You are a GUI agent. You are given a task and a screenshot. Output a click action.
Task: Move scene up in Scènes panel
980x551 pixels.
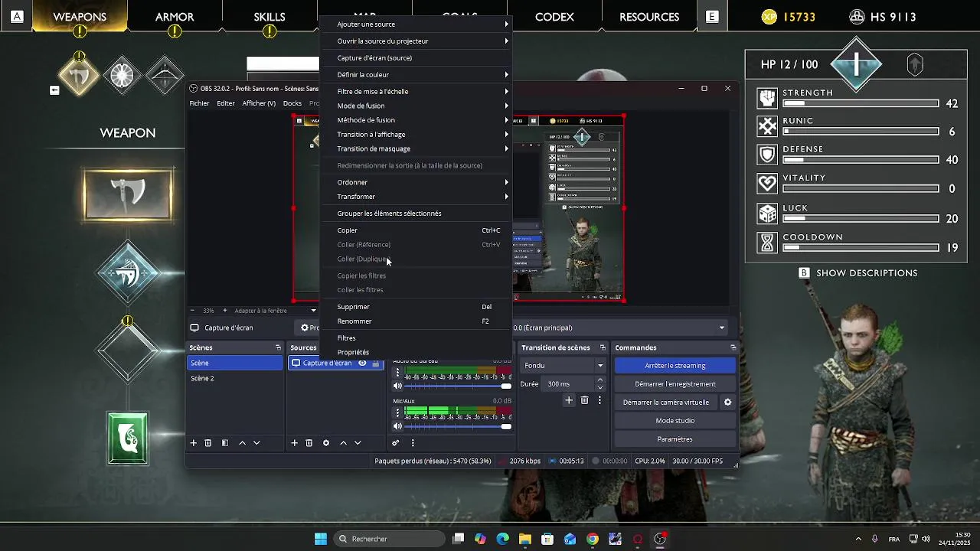click(x=243, y=443)
